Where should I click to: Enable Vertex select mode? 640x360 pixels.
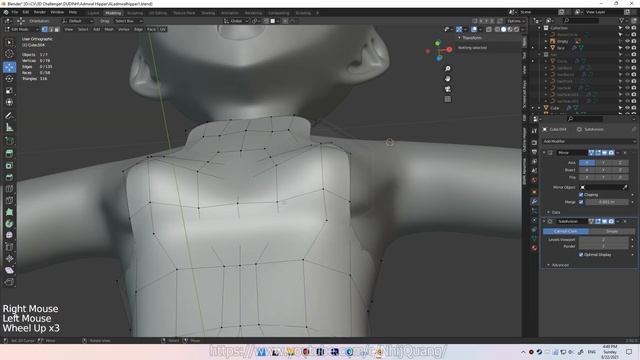click(x=44, y=29)
